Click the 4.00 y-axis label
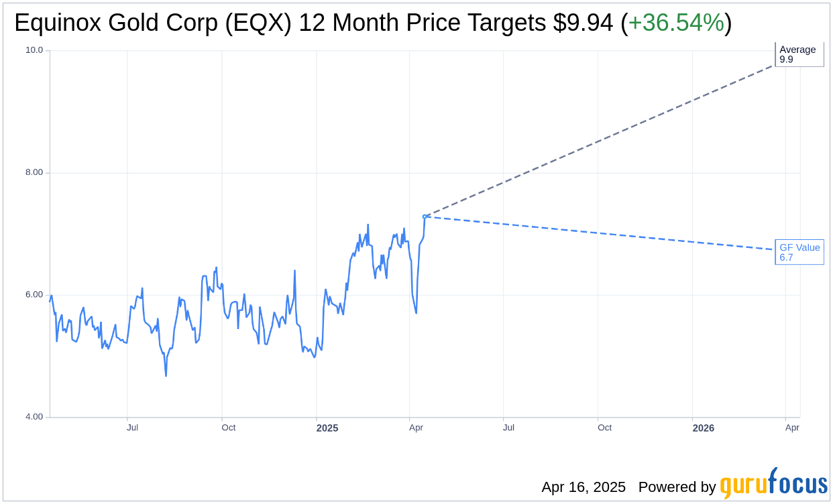833x504 pixels. pyautogui.click(x=34, y=417)
